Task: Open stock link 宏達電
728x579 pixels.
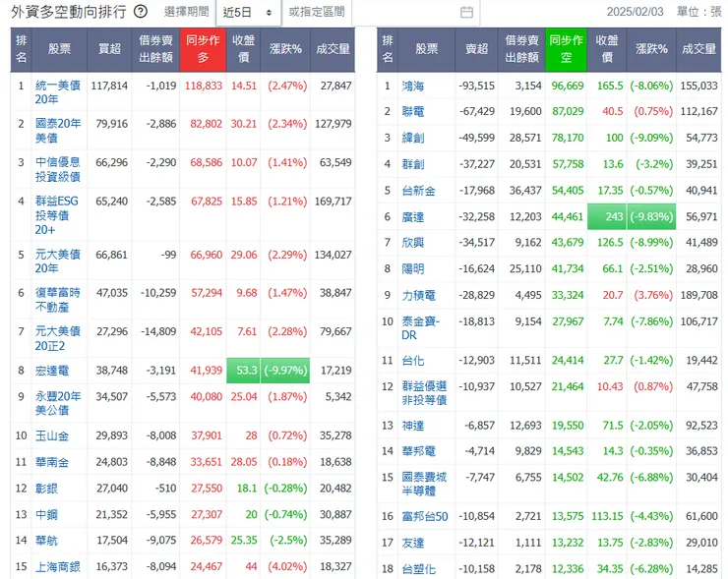Action: 52,371
